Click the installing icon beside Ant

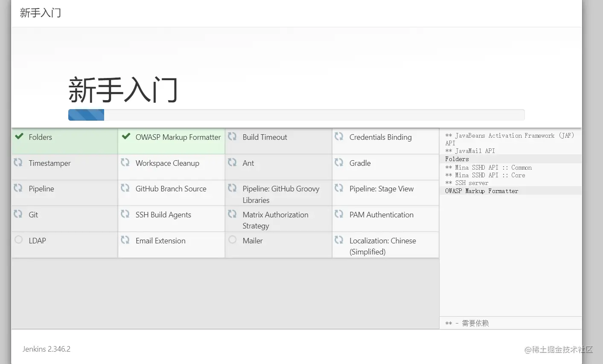pos(232,162)
